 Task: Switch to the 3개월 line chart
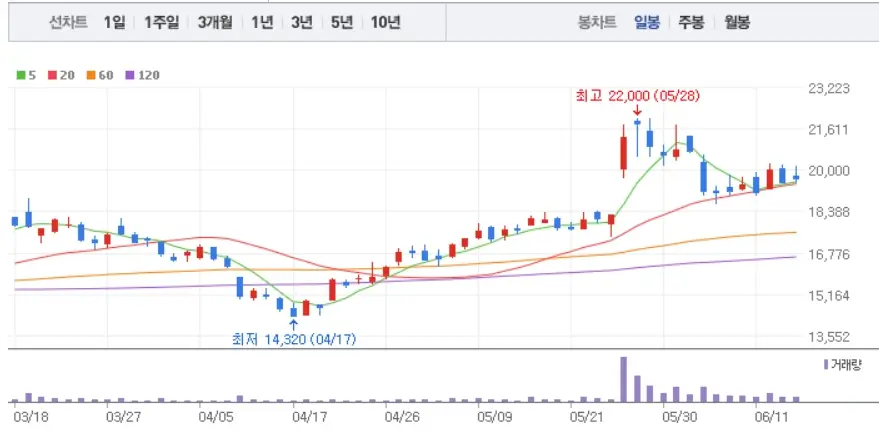point(215,22)
